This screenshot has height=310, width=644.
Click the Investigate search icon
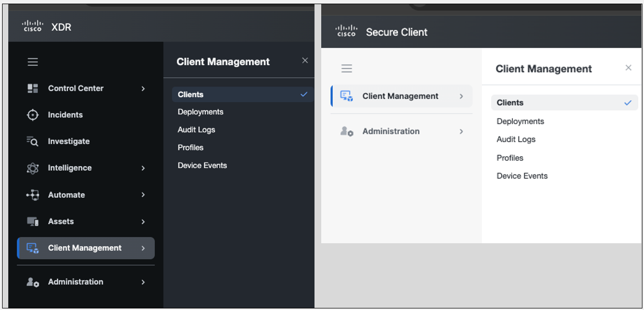click(x=33, y=141)
